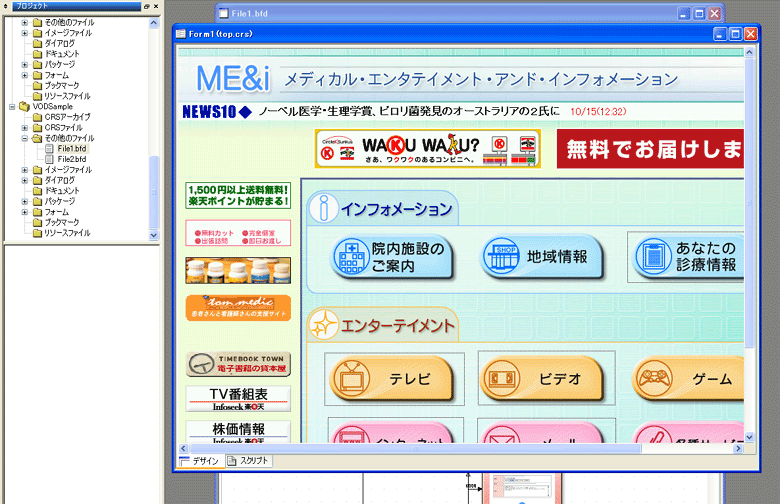This screenshot has width=780, height=504.
Task: Click project tree scroll-down arrow
Action: (x=154, y=235)
